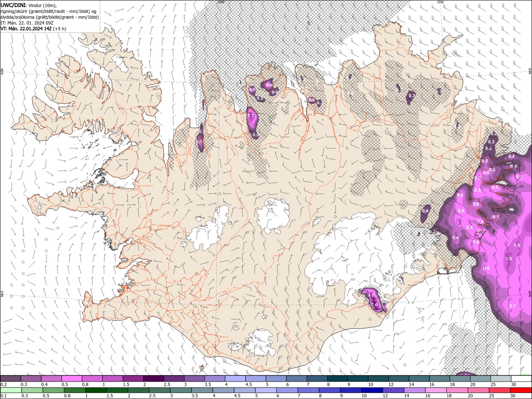
Task: Click the 0.2 dusky purple swatch in upper legend
Action: click(x=10, y=379)
